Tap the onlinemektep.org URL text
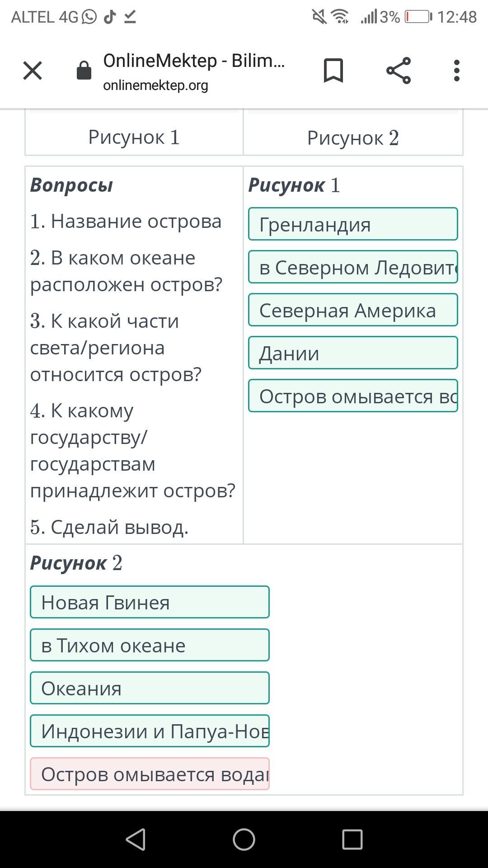The width and height of the screenshot is (488, 868). [x=155, y=85]
